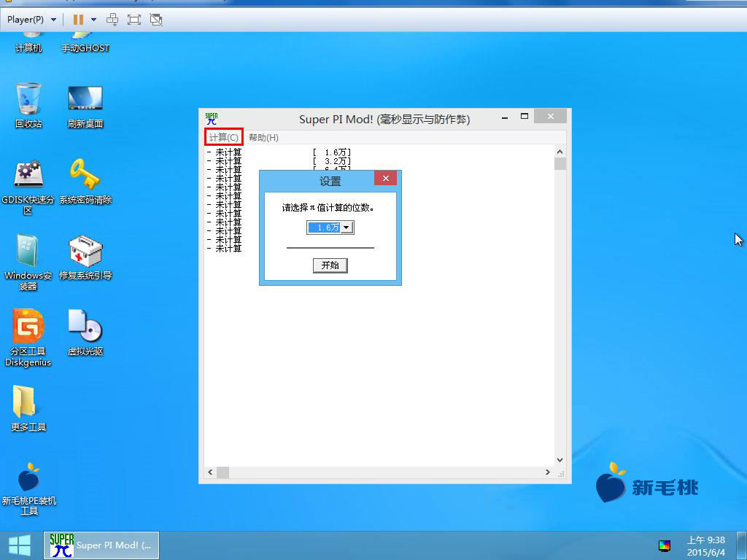The height and width of the screenshot is (560, 747).
Task: Click the unity mode toolbar icon
Action: (x=156, y=20)
